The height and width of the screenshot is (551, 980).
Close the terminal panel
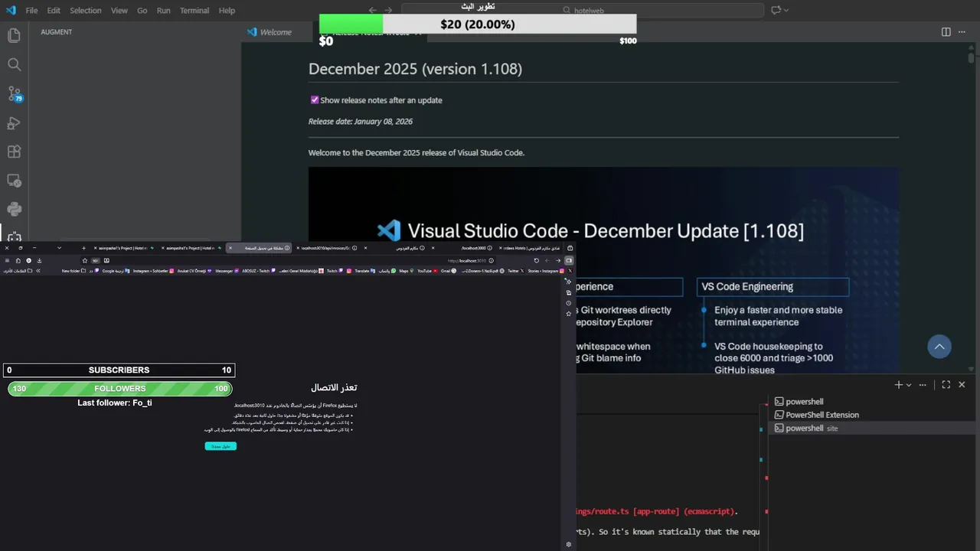pos(962,385)
